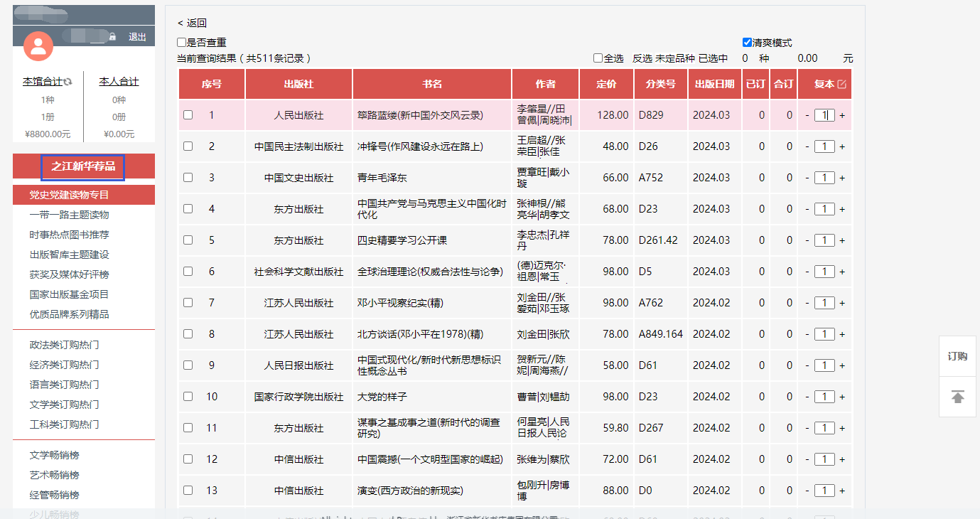Click the edit icon beside 复本 header
980x519 pixels.
(x=842, y=84)
